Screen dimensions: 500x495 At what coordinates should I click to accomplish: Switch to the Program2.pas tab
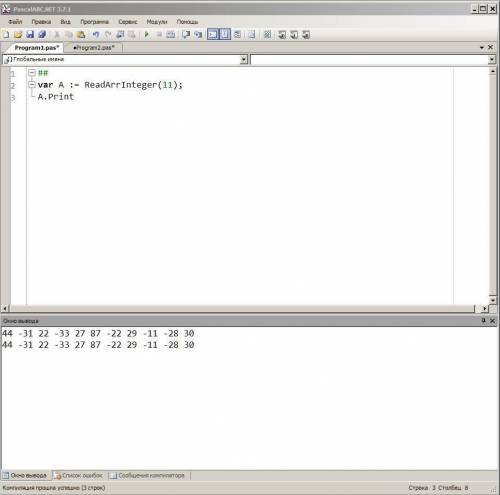pos(94,48)
